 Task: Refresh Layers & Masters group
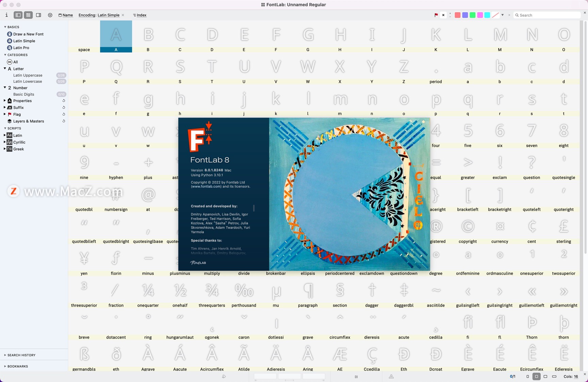(x=64, y=121)
